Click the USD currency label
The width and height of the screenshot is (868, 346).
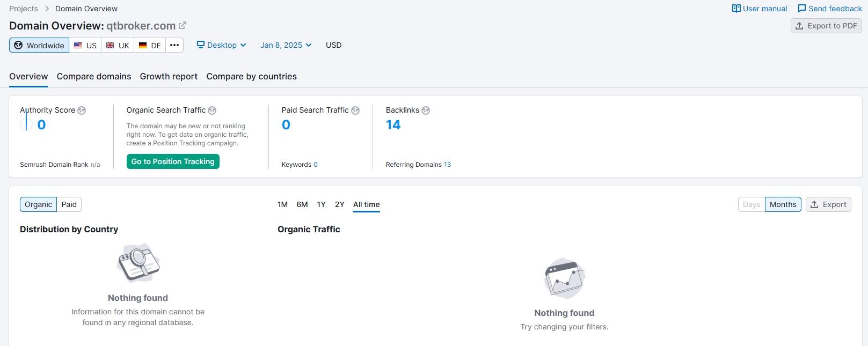333,45
